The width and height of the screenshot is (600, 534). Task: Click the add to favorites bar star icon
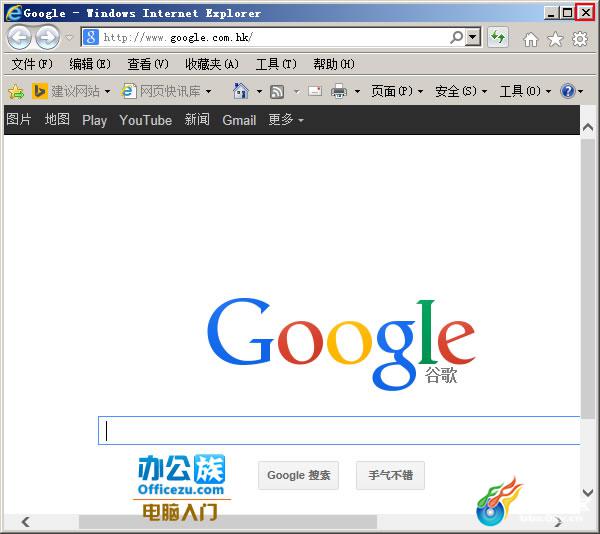[x=16, y=91]
